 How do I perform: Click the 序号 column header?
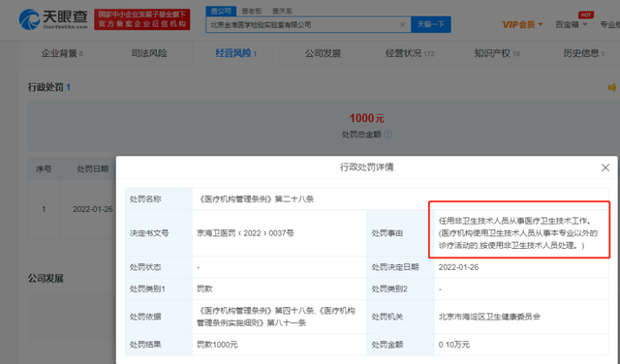tap(44, 169)
